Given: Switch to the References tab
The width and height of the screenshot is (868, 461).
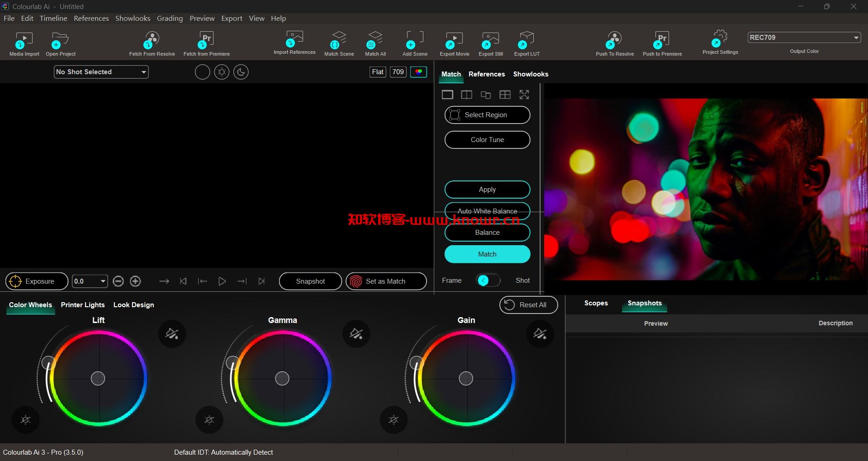Looking at the screenshot, I should pos(487,74).
